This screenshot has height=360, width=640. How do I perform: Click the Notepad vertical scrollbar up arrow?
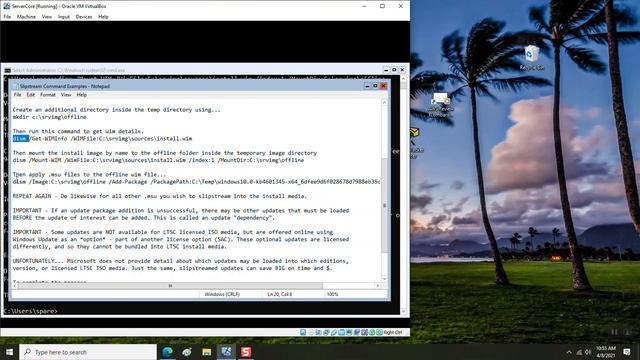[384, 102]
